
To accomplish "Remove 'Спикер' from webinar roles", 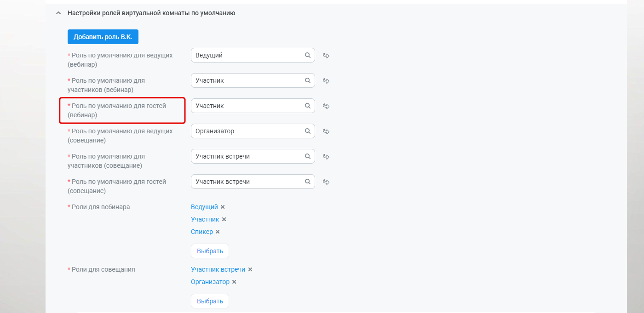I will pos(218,232).
